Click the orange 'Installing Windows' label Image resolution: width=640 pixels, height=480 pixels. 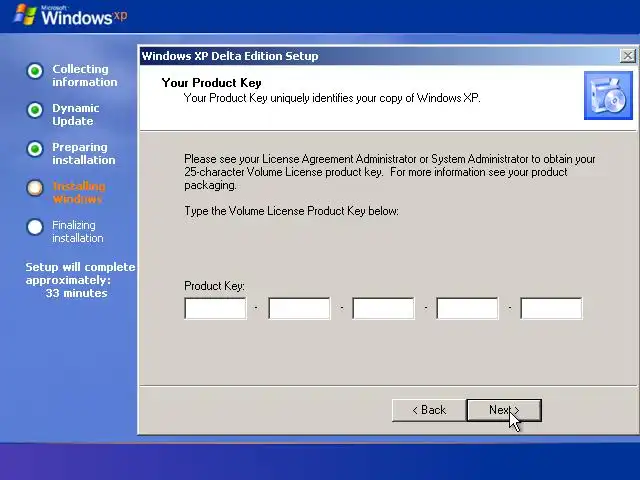79,193
